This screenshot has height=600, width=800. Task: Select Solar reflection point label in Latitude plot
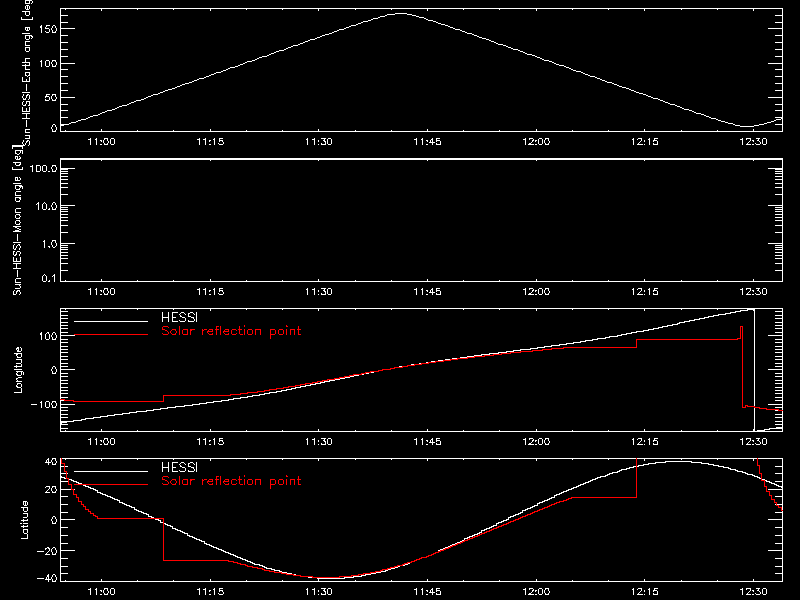231,481
